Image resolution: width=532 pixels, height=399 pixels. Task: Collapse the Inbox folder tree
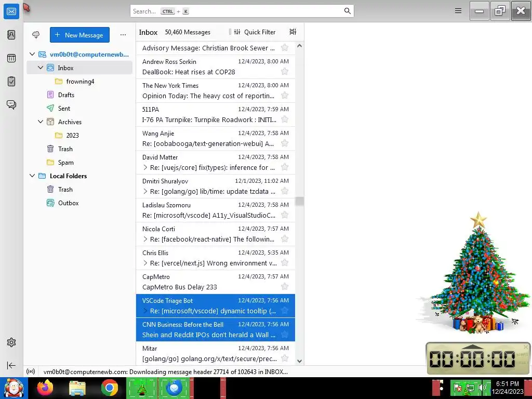[41, 68]
